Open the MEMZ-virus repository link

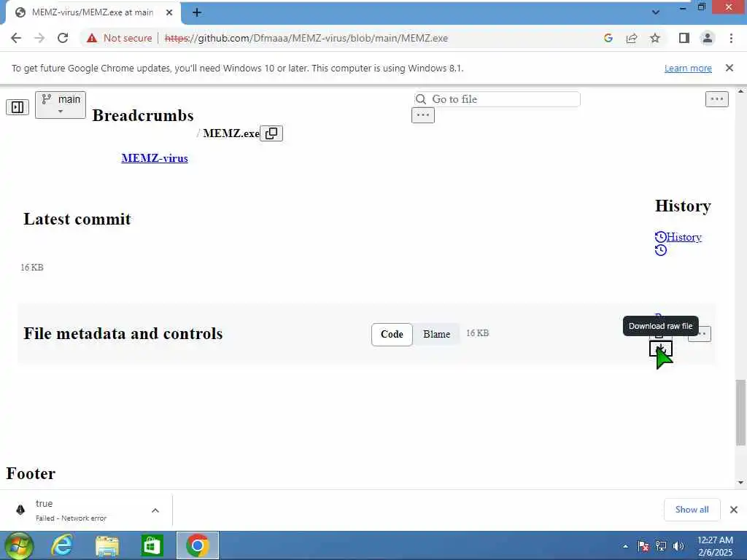(155, 158)
